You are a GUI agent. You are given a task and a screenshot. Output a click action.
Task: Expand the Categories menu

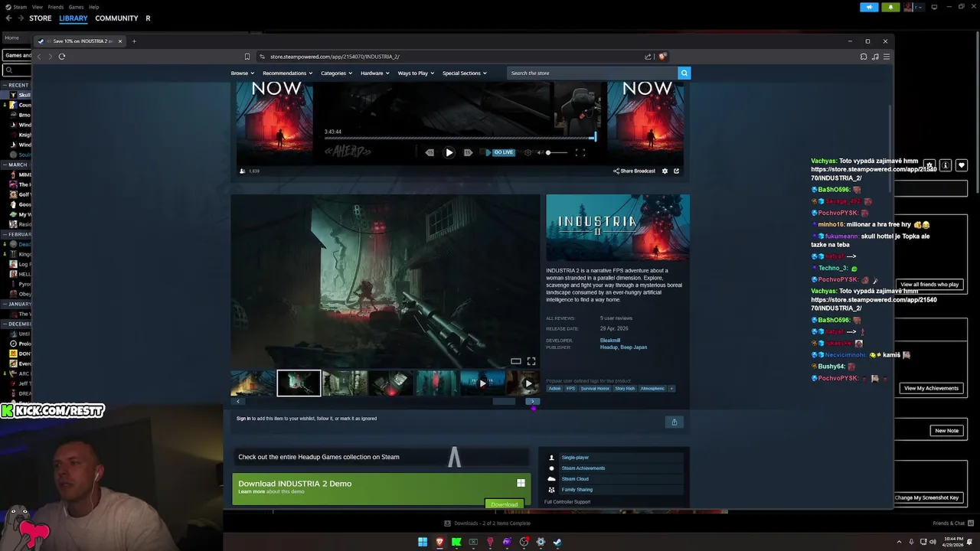(x=336, y=73)
